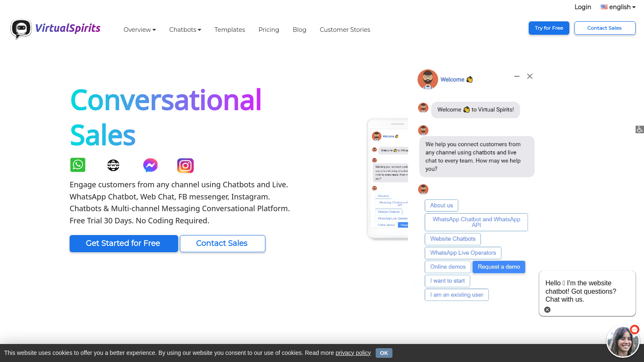
Task: Expand the Overview dropdown menu
Action: (x=140, y=30)
